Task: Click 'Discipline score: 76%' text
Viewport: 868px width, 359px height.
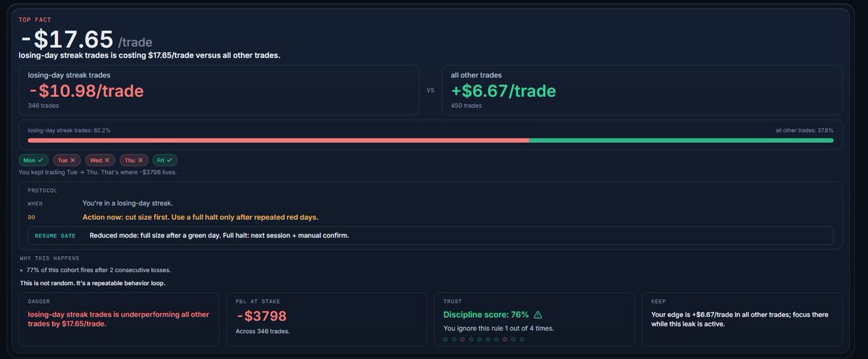Action: pyautogui.click(x=486, y=315)
